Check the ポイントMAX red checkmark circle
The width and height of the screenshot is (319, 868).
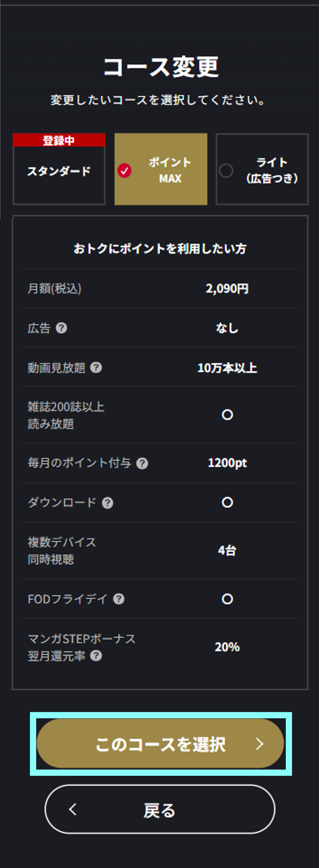[125, 170]
